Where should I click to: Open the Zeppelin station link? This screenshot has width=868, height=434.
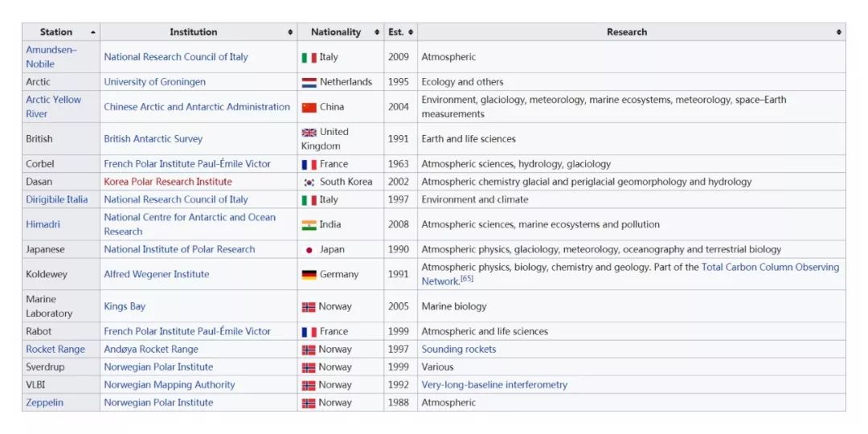tap(44, 403)
